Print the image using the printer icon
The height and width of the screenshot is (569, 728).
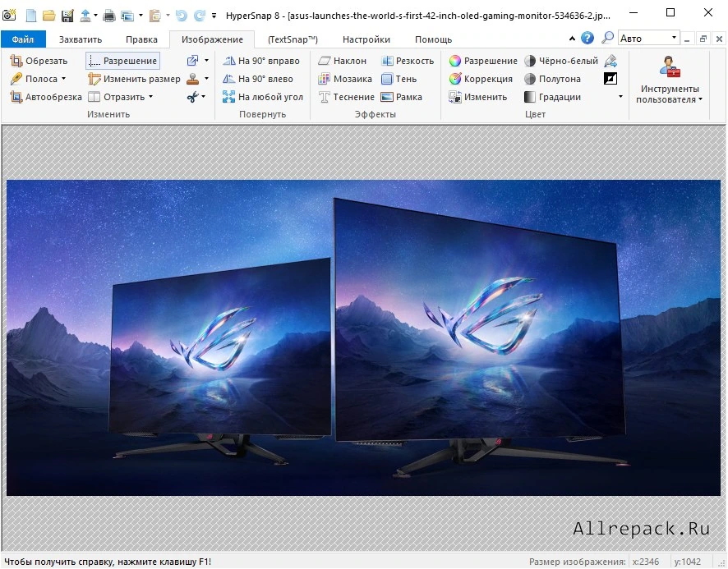(x=109, y=16)
